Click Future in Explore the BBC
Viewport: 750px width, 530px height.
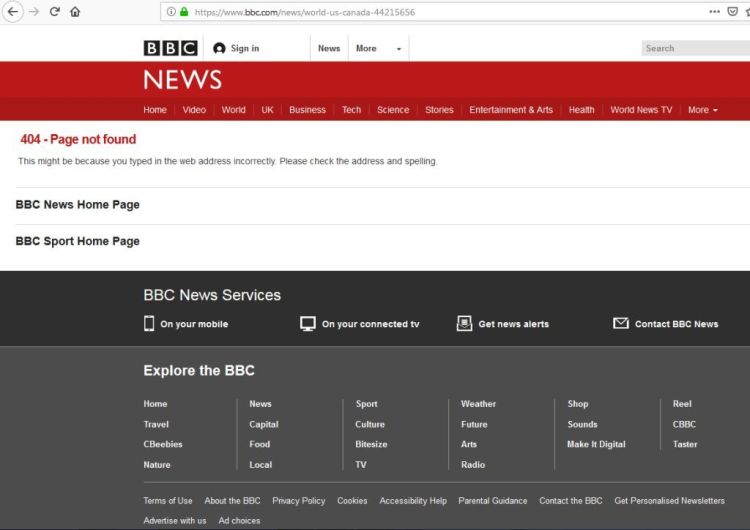474,424
